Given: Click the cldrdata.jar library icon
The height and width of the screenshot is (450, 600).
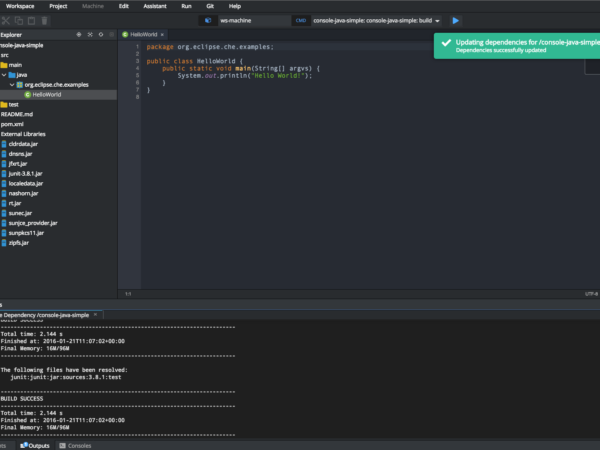Looking at the screenshot, I should click(x=4, y=144).
